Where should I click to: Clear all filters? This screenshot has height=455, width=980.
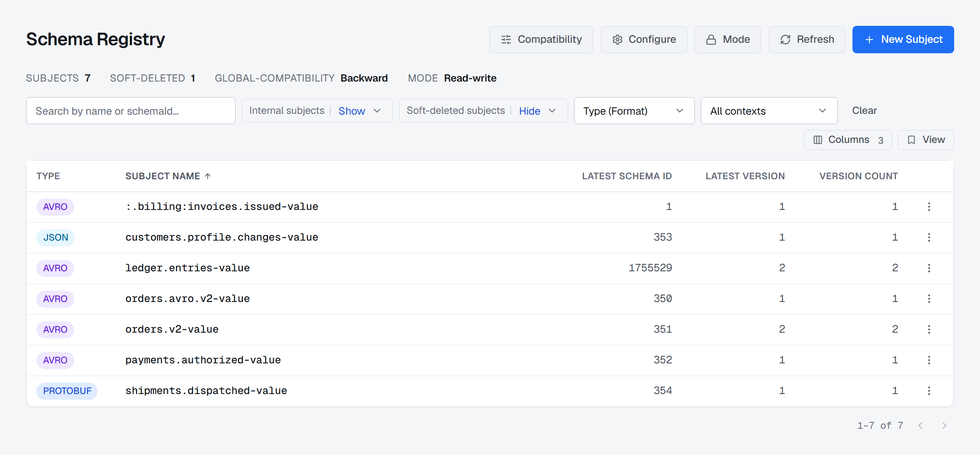coord(864,111)
